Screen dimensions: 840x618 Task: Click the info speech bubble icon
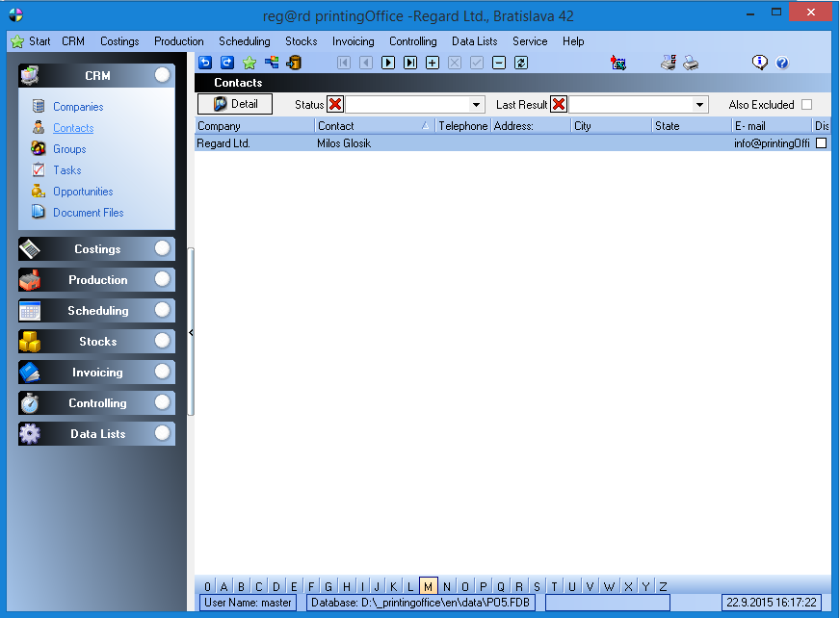coord(760,63)
